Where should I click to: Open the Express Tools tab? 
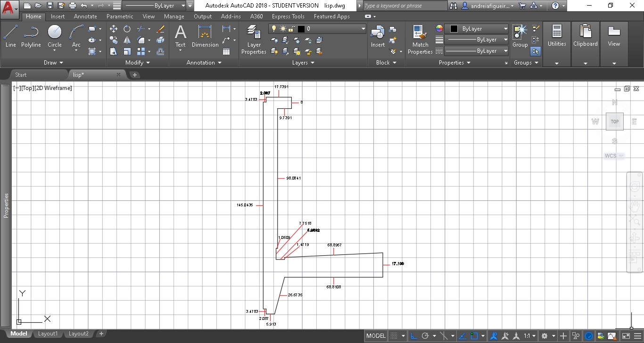coord(288,16)
